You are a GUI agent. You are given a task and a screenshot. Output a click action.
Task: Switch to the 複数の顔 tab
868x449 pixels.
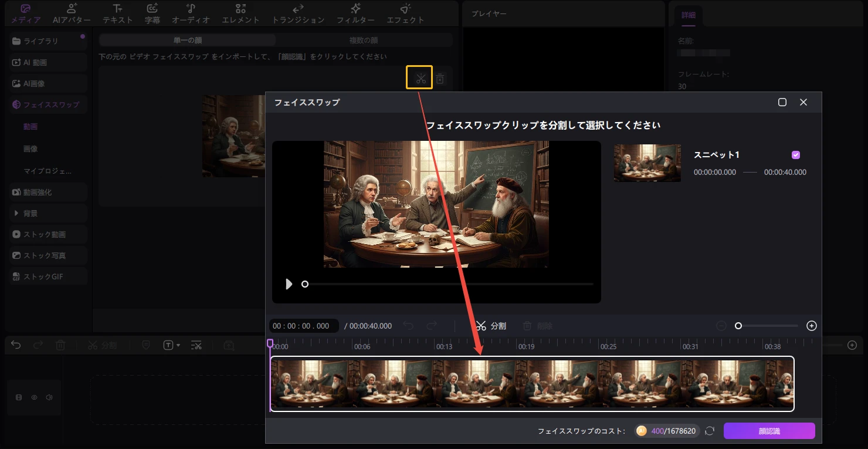point(364,39)
